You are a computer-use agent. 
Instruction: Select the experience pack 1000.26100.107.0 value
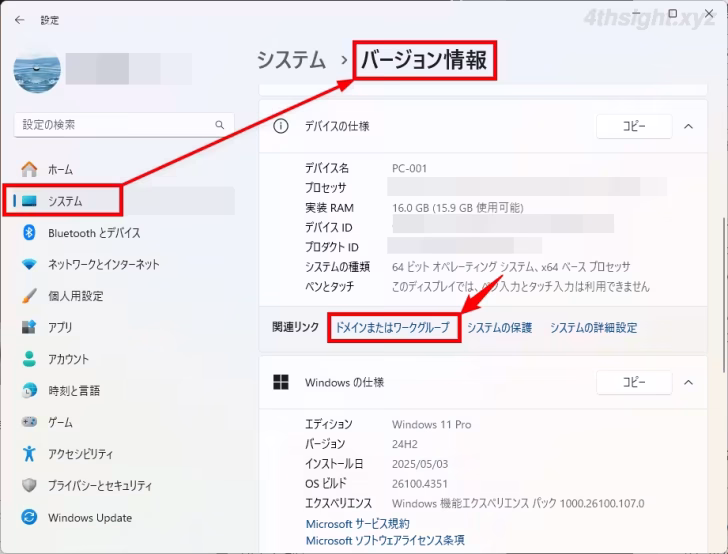518,503
